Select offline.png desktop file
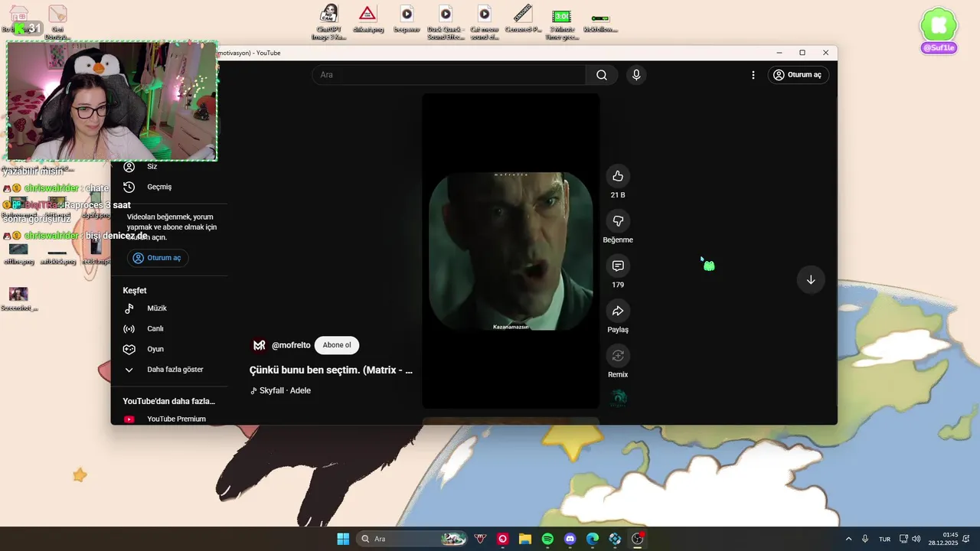Screen dimensions: 980x551 point(18,253)
